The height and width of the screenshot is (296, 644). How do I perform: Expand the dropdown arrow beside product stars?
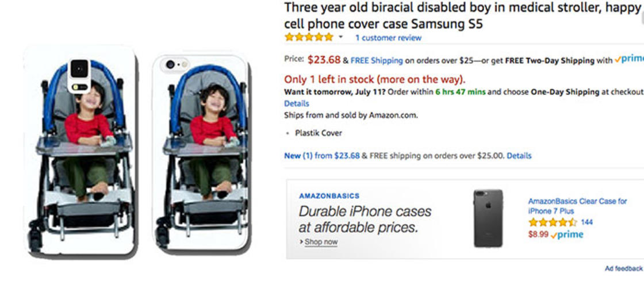[340, 37]
